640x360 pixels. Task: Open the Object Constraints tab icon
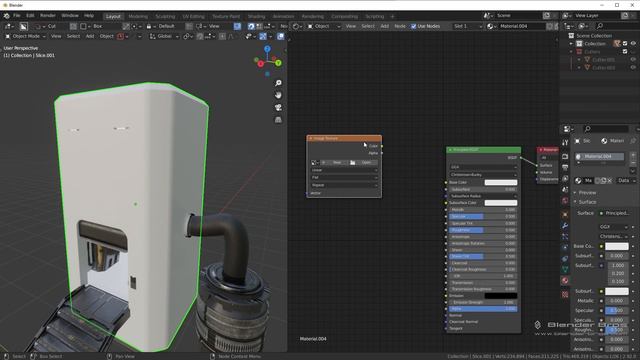click(x=565, y=259)
